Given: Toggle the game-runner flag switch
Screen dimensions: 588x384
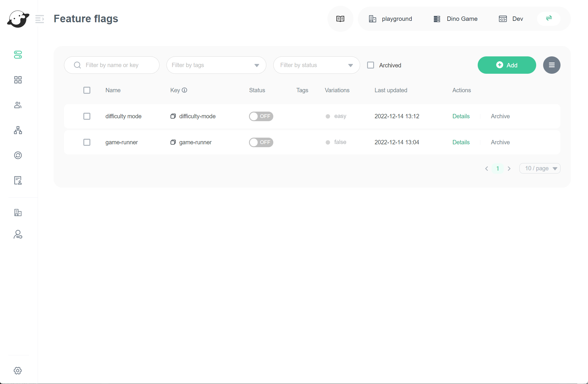Looking at the screenshot, I should click(261, 142).
